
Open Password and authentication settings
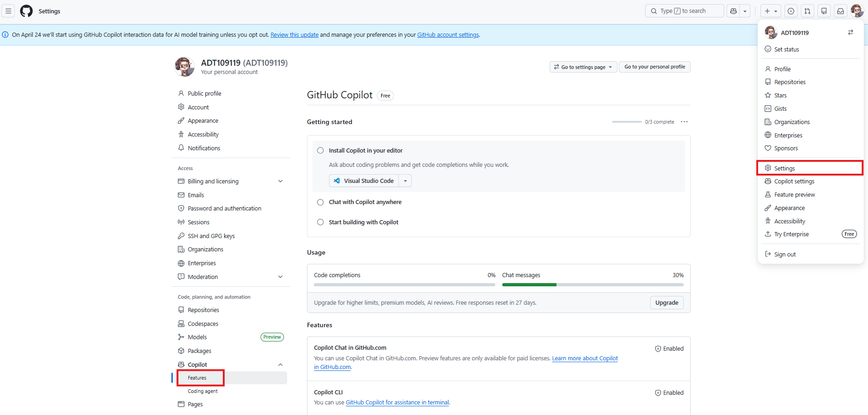point(231,208)
